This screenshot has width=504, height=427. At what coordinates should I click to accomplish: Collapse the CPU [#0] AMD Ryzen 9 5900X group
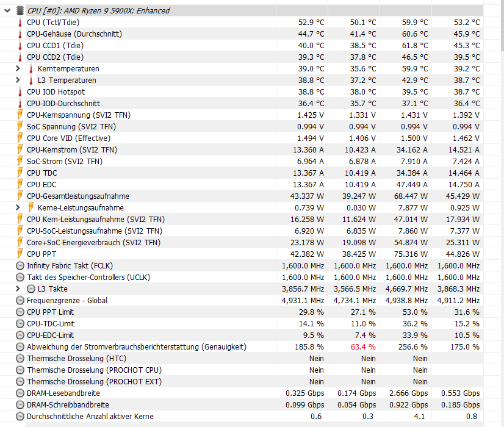click(7, 10)
